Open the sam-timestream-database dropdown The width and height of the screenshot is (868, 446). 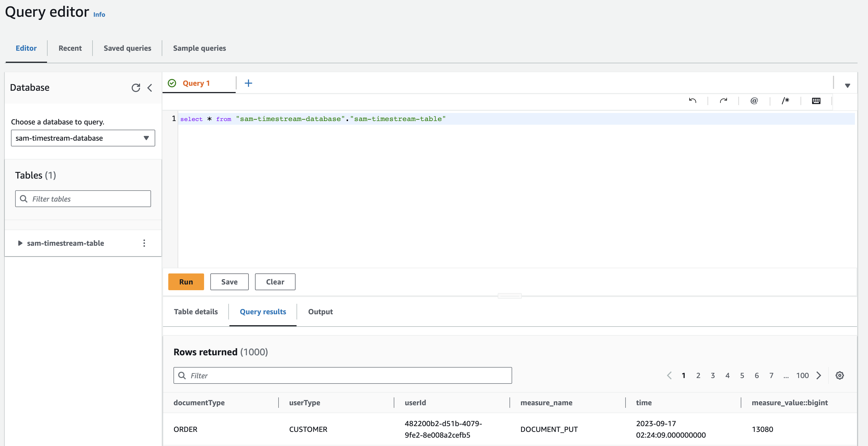click(83, 138)
